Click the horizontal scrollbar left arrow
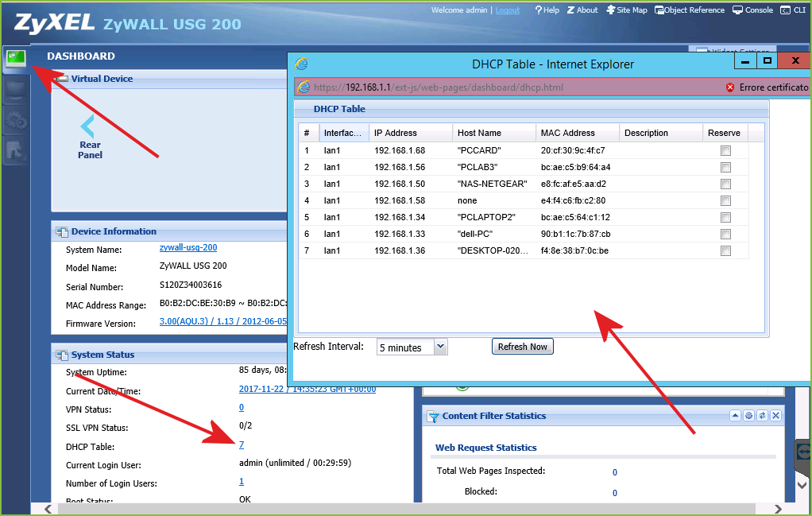This screenshot has height=516, width=812. point(48,509)
